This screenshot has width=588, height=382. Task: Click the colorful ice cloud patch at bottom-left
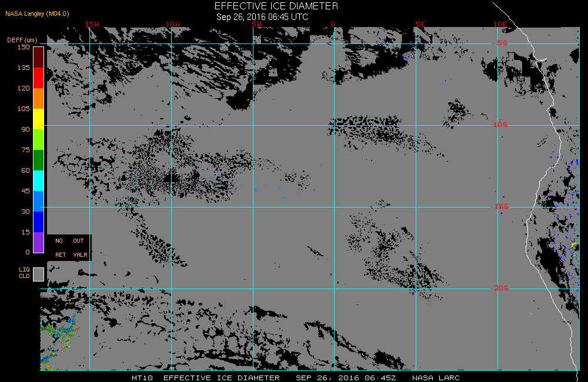pyautogui.click(x=59, y=339)
